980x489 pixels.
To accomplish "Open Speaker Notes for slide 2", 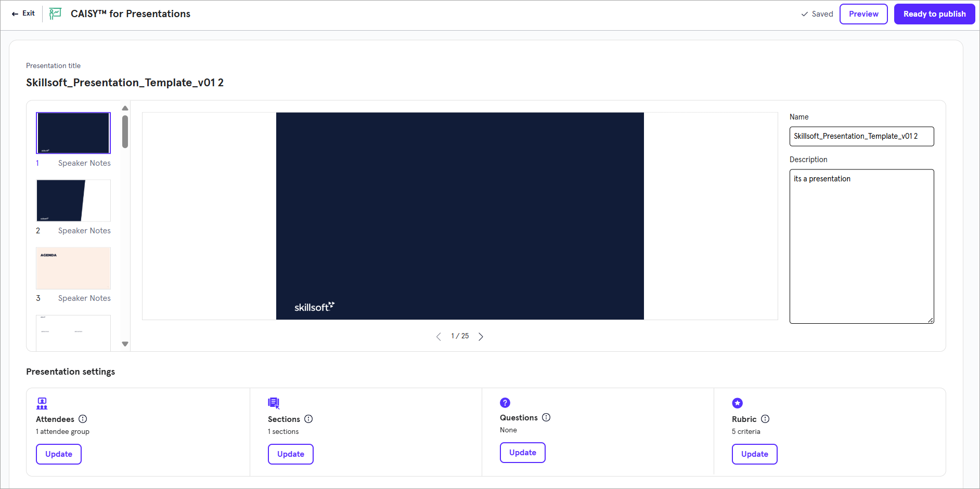I will pos(84,231).
